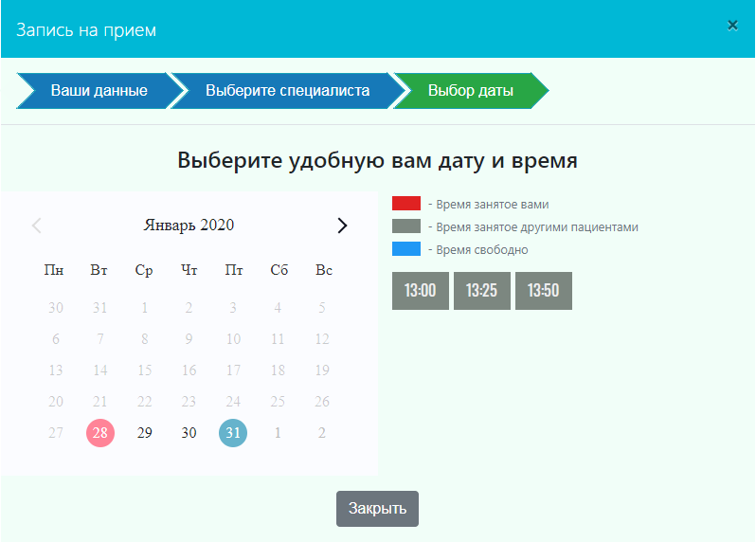
Task: Select highlighted date 31 in calendar
Action: click(x=233, y=433)
